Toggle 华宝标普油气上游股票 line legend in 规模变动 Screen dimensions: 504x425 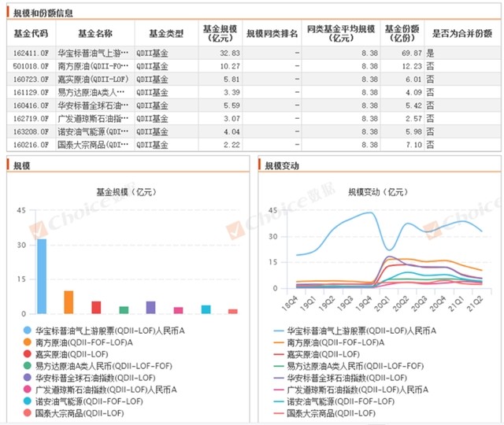[x=355, y=331]
